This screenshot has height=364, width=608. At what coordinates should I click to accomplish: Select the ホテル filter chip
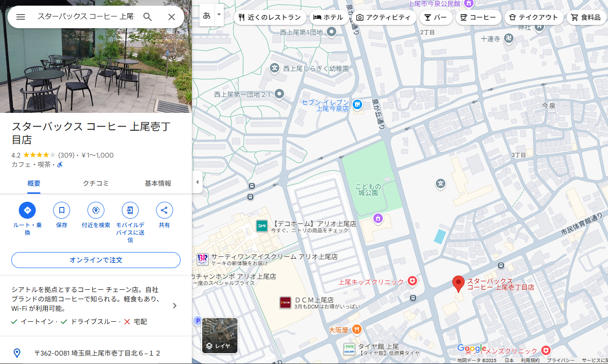coord(329,17)
